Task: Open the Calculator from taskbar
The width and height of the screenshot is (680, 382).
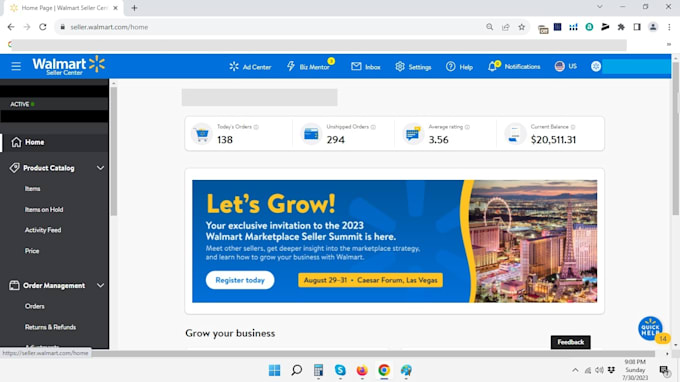Action: [x=318, y=370]
